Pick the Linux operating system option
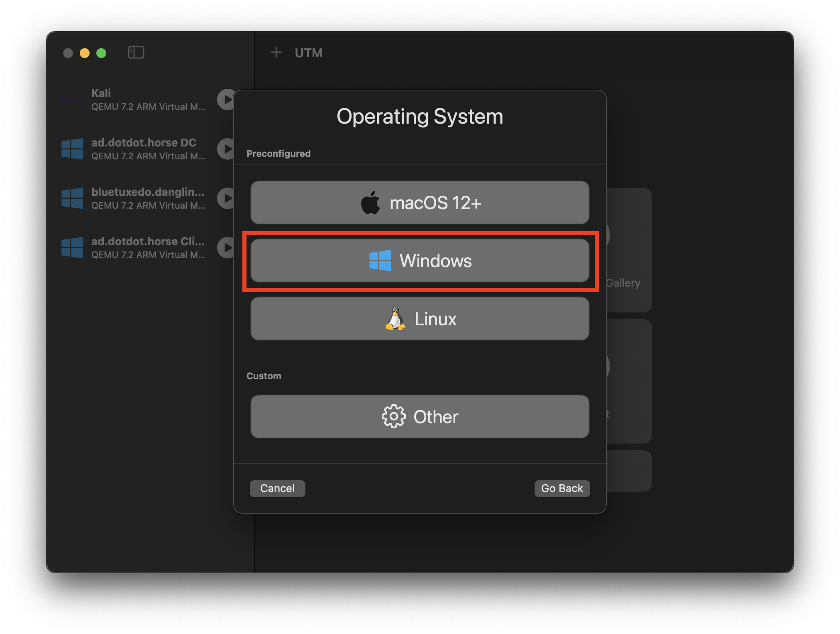The height and width of the screenshot is (634, 840). (420, 319)
